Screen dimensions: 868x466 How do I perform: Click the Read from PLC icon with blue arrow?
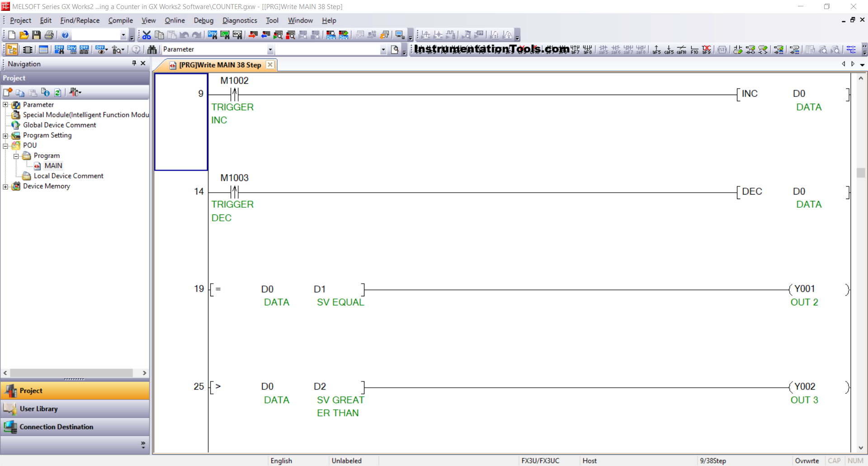(x=266, y=35)
